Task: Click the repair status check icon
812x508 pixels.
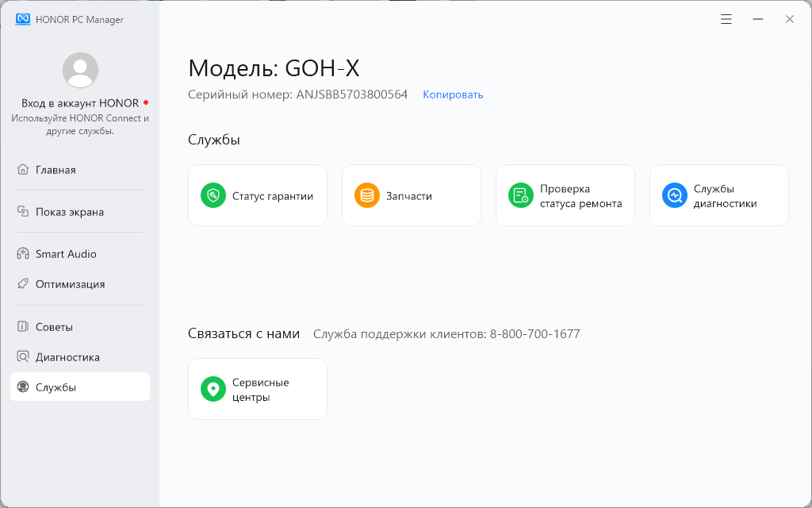Action: tap(521, 195)
